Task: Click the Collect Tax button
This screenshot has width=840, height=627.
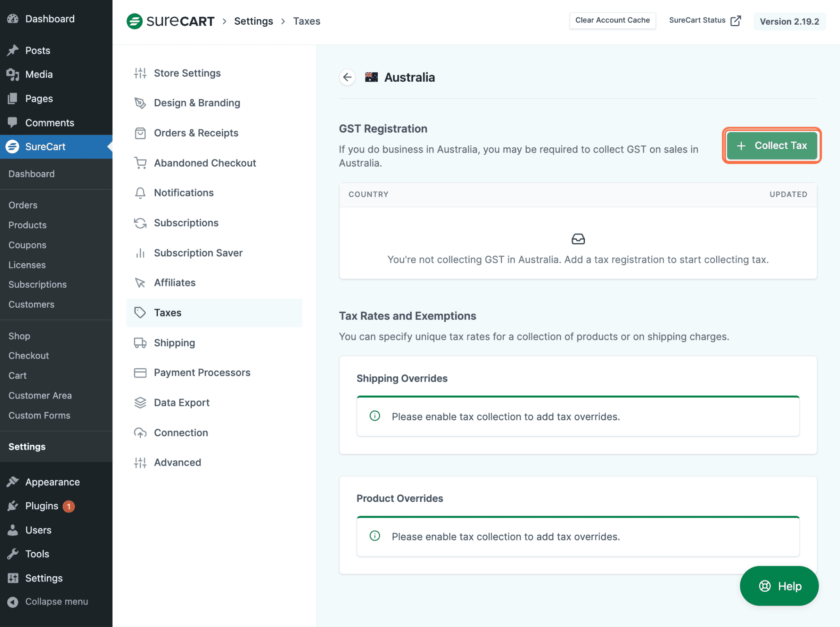Action: click(772, 146)
